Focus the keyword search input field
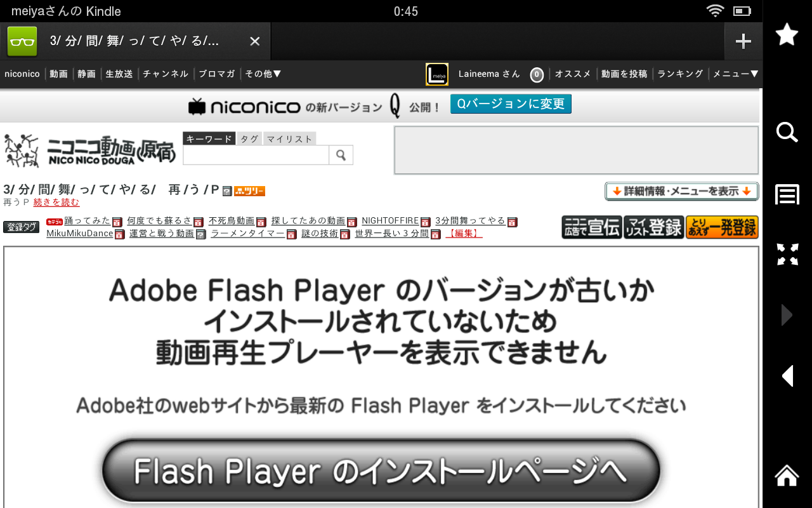This screenshot has height=508, width=812. [x=256, y=155]
